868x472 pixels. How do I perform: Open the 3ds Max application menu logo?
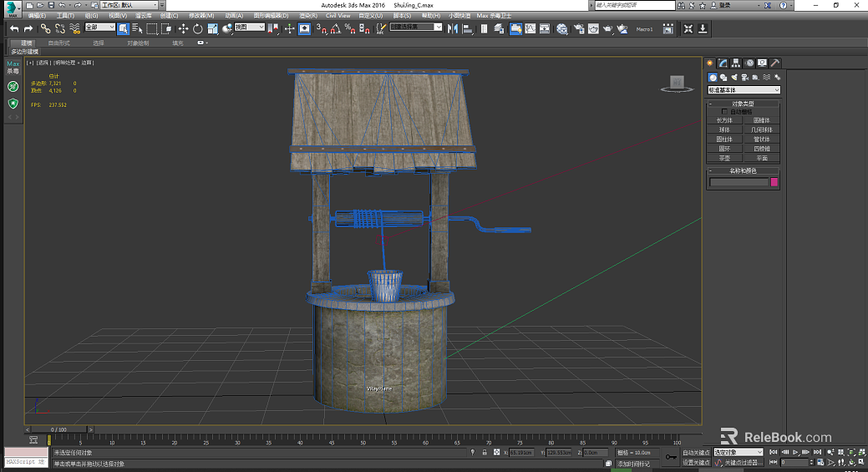click(x=11, y=8)
